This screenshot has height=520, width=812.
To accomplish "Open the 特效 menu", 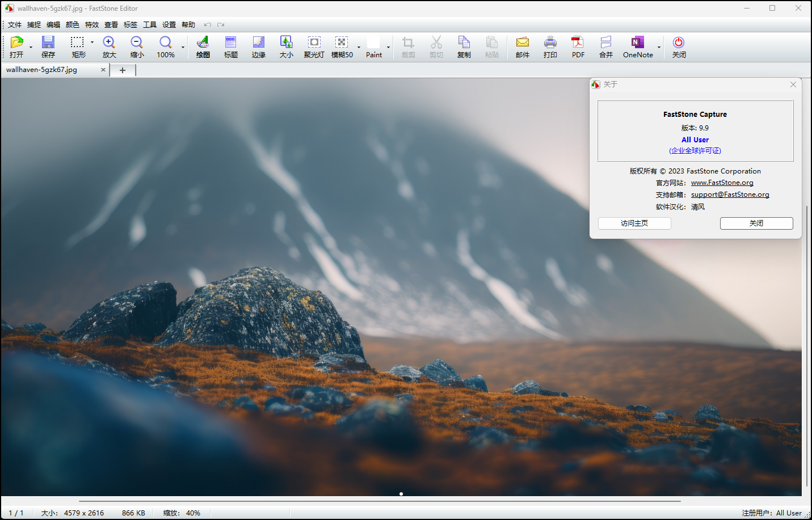I will click(91, 25).
